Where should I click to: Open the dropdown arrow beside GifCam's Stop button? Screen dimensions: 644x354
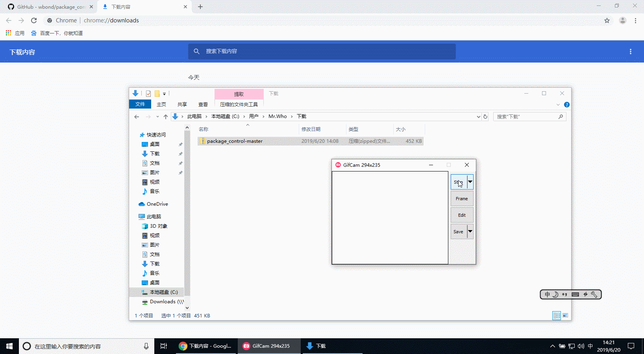(470, 182)
